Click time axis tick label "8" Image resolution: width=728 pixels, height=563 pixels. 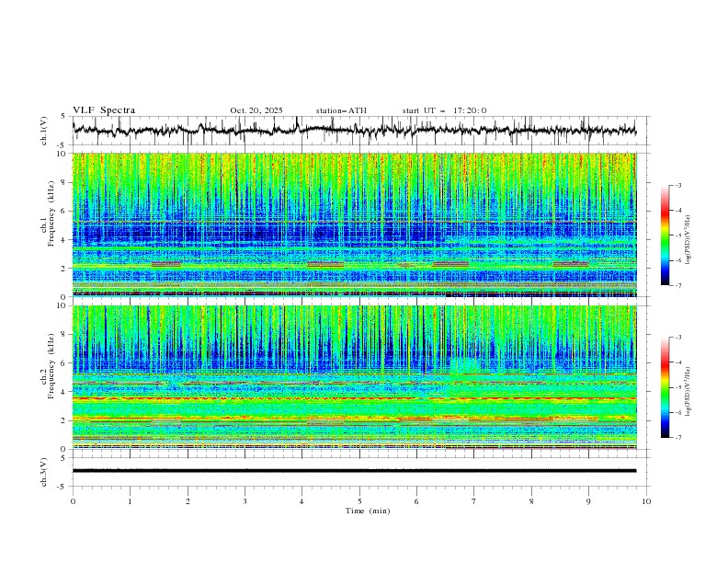pos(531,501)
